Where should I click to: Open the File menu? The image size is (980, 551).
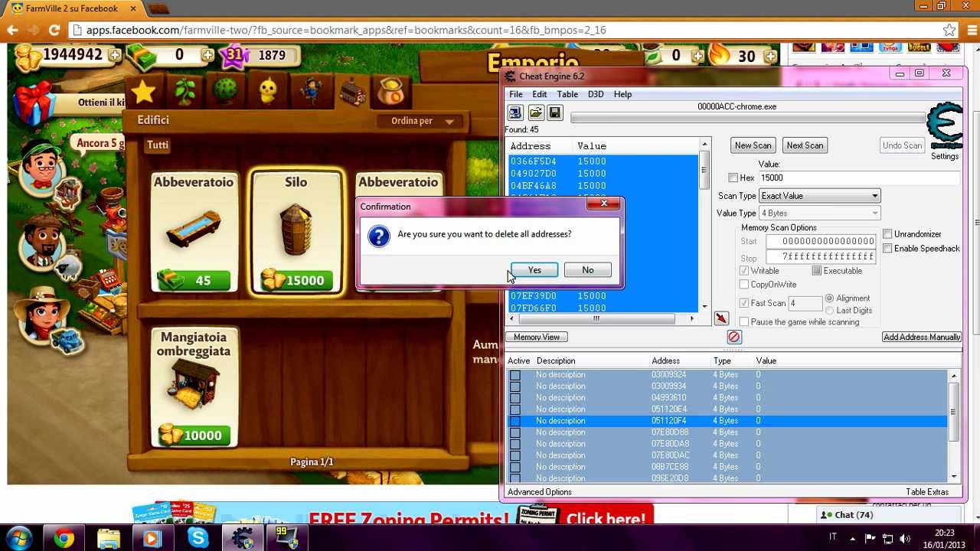point(516,94)
